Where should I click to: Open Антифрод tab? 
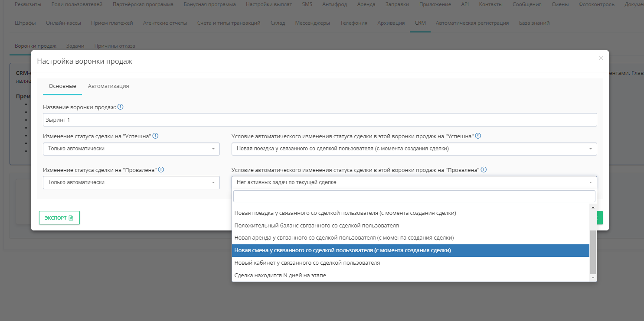(335, 4)
